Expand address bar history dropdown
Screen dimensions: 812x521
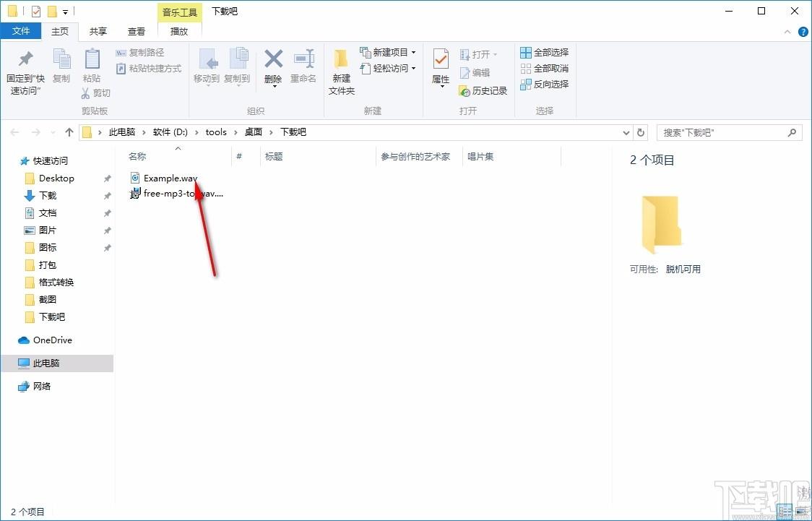(626, 132)
